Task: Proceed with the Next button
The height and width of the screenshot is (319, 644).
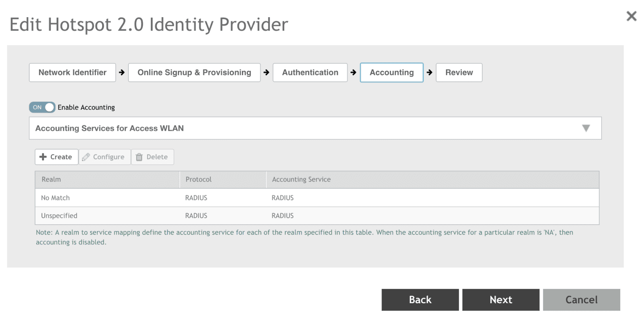Action: click(501, 300)
